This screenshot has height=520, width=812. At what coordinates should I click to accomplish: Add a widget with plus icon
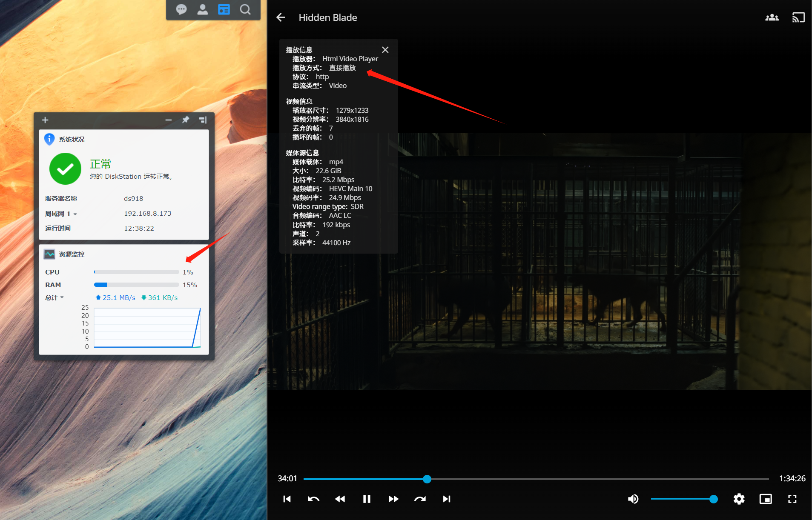point(45,120)
